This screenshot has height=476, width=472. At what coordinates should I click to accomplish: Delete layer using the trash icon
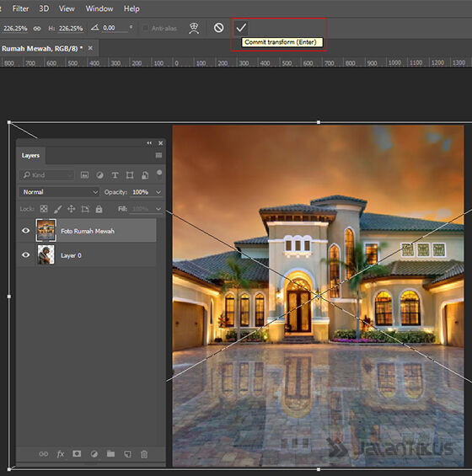click(x=144, y=454)
